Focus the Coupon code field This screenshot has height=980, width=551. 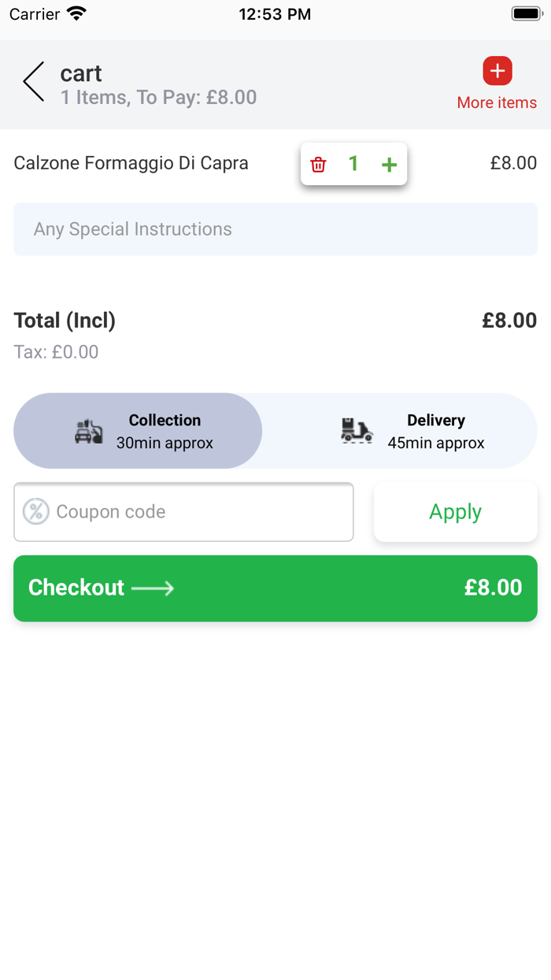click(197, 512)
